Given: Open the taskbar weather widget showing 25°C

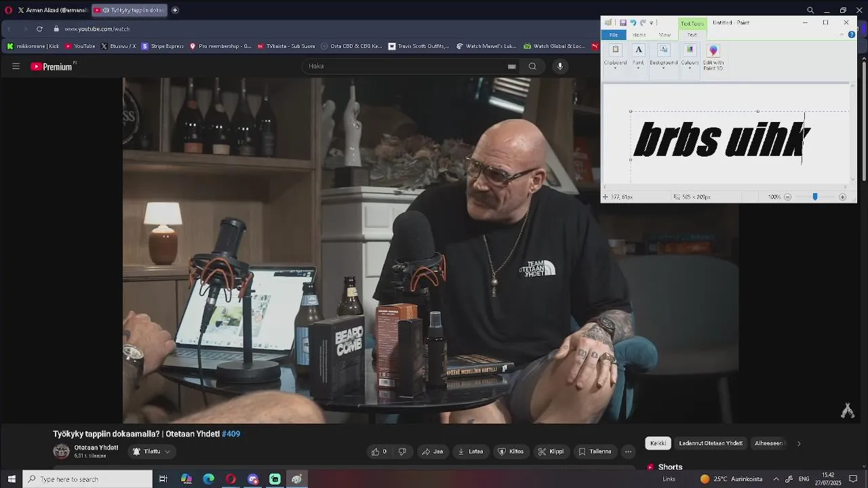Looking at the screenshot, I should point(731,479).
